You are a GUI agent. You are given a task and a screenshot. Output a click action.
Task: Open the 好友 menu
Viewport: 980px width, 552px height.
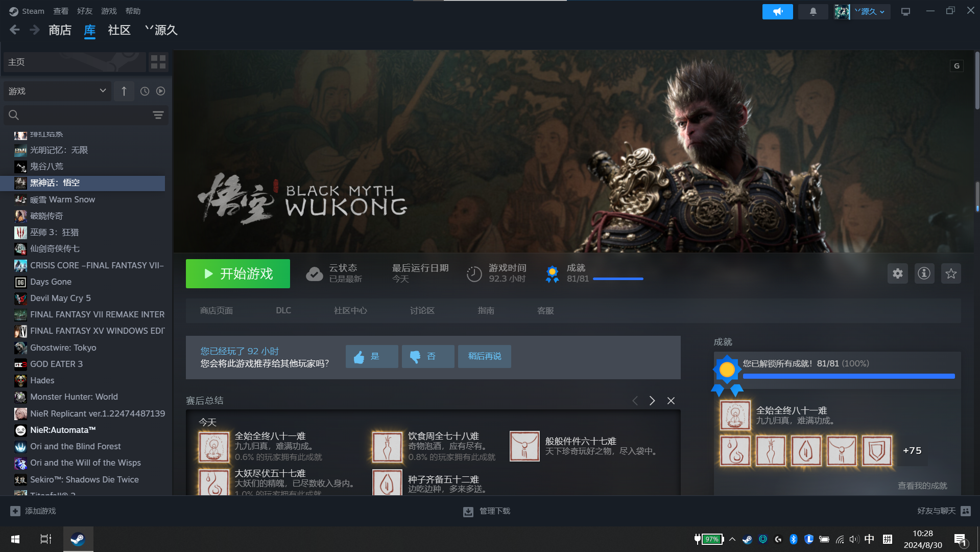[85, 11]
